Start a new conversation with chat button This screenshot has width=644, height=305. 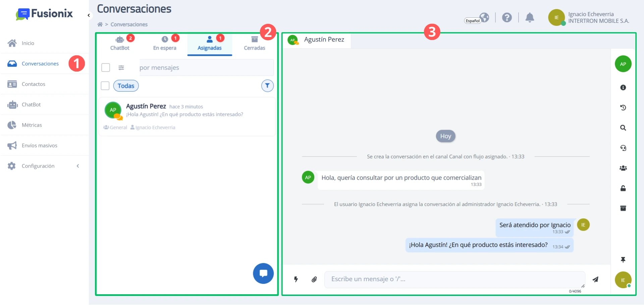click(263, 273)
